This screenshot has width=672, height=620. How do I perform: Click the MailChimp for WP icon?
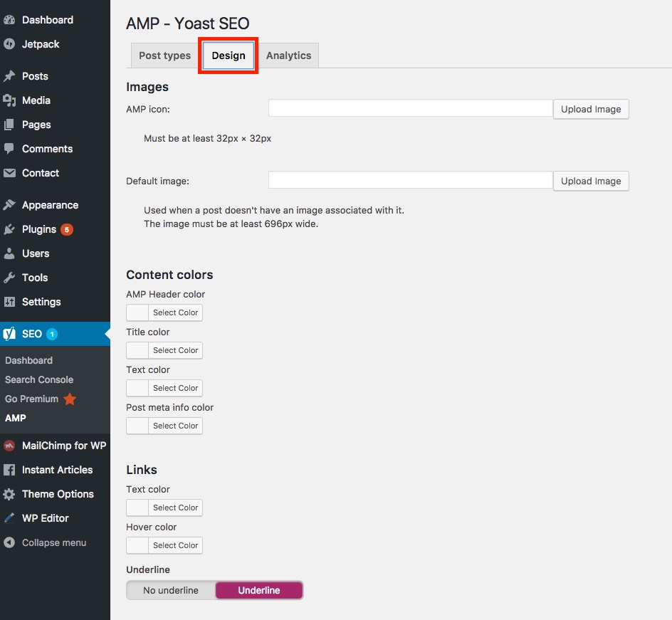[x=9, y=446]
